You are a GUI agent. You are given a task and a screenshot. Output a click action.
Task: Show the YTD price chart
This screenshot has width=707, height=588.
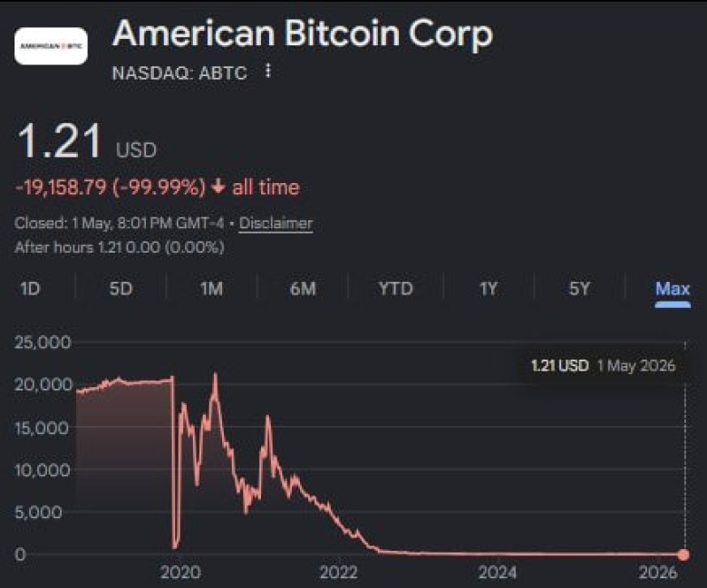(x=395, y=288)
